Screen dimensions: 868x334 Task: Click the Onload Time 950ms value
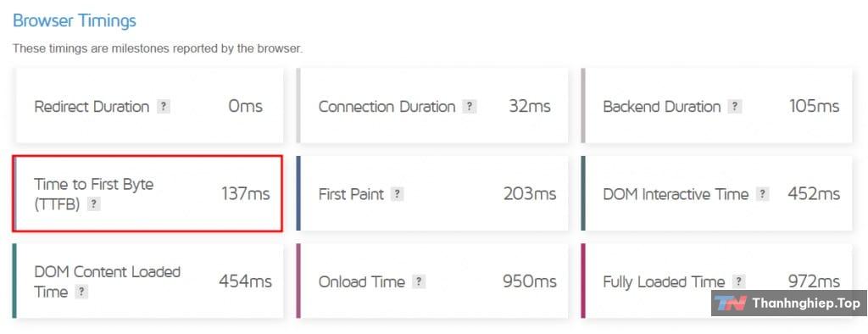529,281
